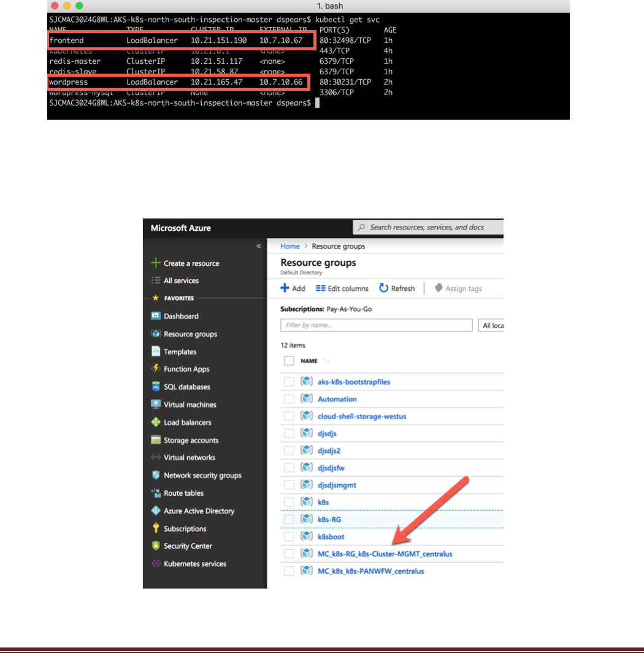Click the Function Apps lightning icon

(x=156, y=369)
